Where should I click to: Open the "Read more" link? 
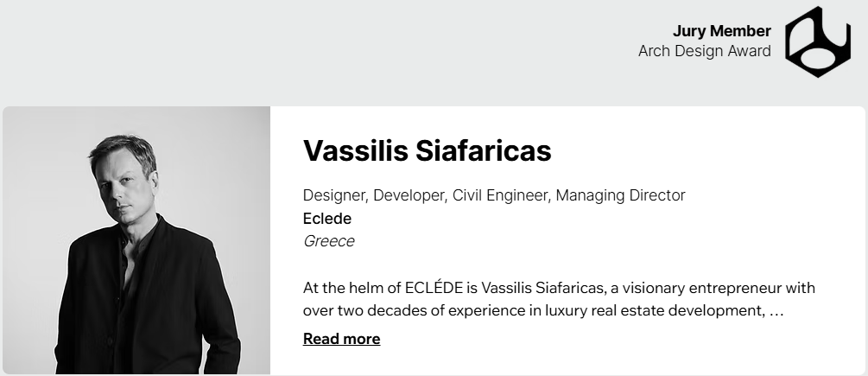(x=341, y=339)
